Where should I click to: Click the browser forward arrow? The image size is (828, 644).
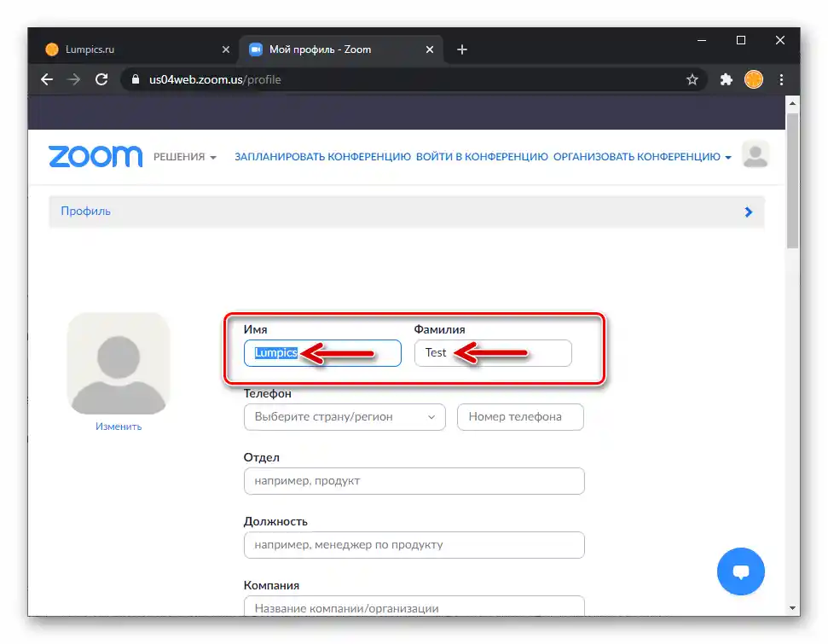coord(74,80)
